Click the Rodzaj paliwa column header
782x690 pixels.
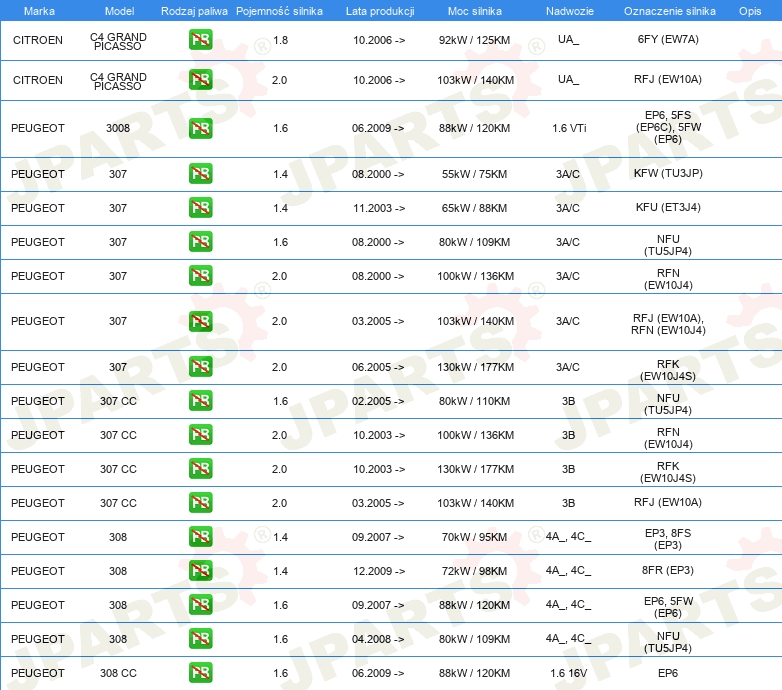pyautogui.click(x=195, y=11)
